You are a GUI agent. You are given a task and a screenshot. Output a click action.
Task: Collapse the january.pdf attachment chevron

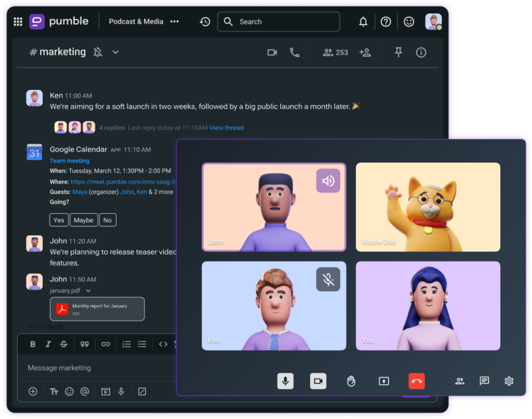(x=88, y=291)
